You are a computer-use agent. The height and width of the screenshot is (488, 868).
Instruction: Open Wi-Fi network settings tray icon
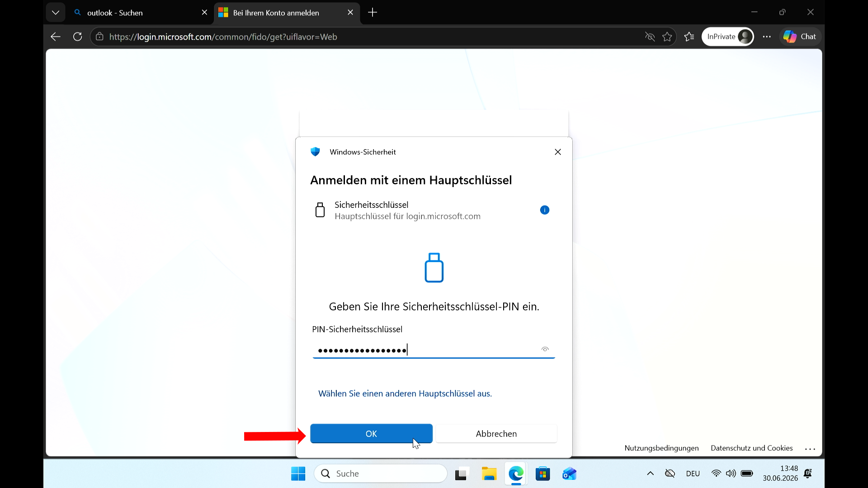716,474
